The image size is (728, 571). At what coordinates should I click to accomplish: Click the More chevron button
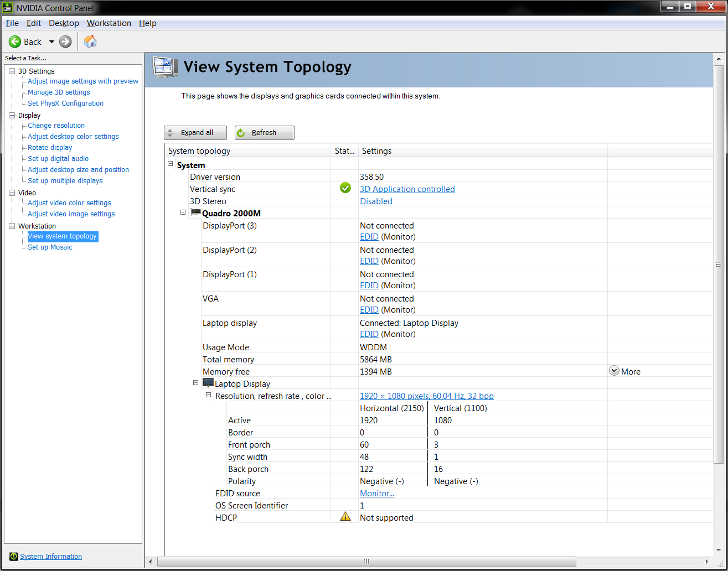click(614, 371)
